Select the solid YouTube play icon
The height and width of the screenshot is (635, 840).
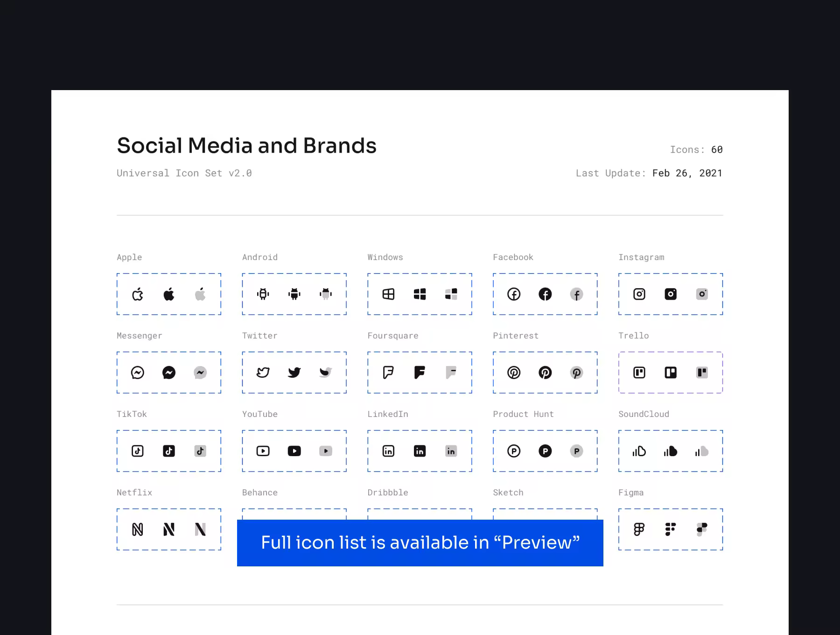[294, 451]
